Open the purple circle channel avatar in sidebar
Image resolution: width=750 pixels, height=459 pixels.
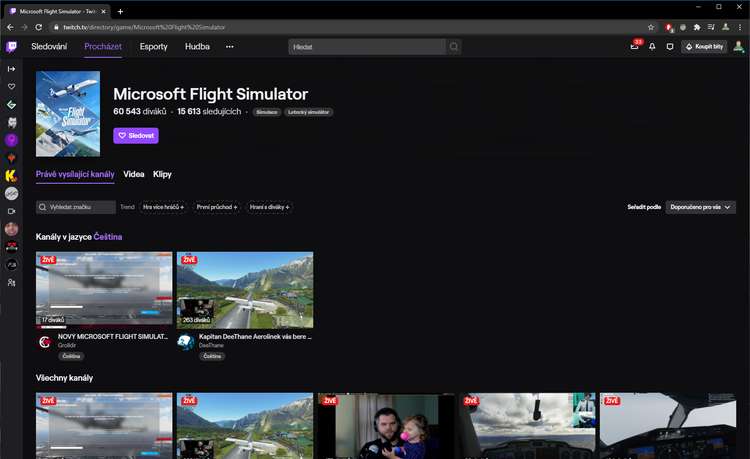11,140
